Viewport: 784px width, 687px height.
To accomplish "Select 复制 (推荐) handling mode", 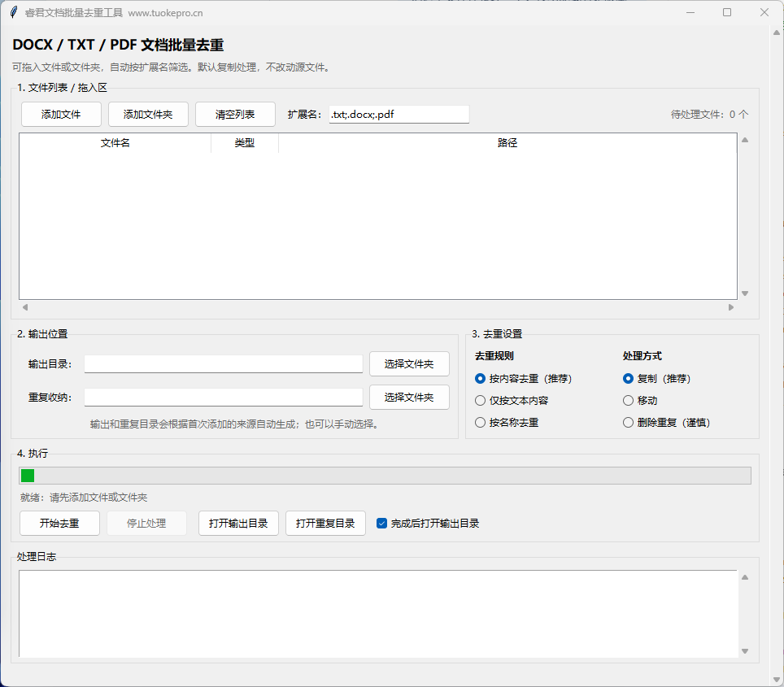I will point(656,379).
